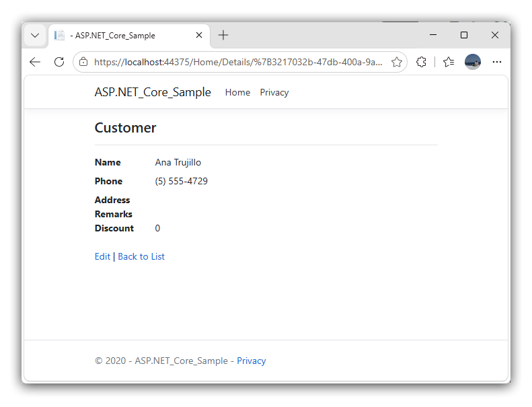Screen dimensions: 532x407
Task: Open the Favorites list icon
Action: tap(449, 62)
